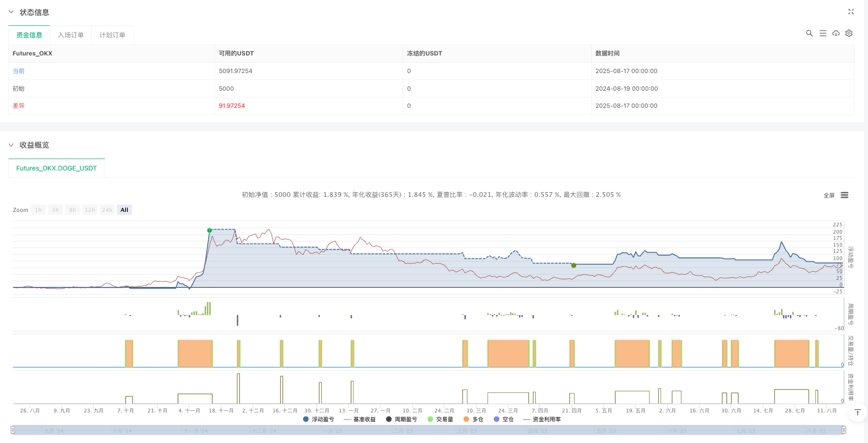Viewport: 868px width, 443px height.
Task: Open the chart context menu icon
Action: pos(844,195)
